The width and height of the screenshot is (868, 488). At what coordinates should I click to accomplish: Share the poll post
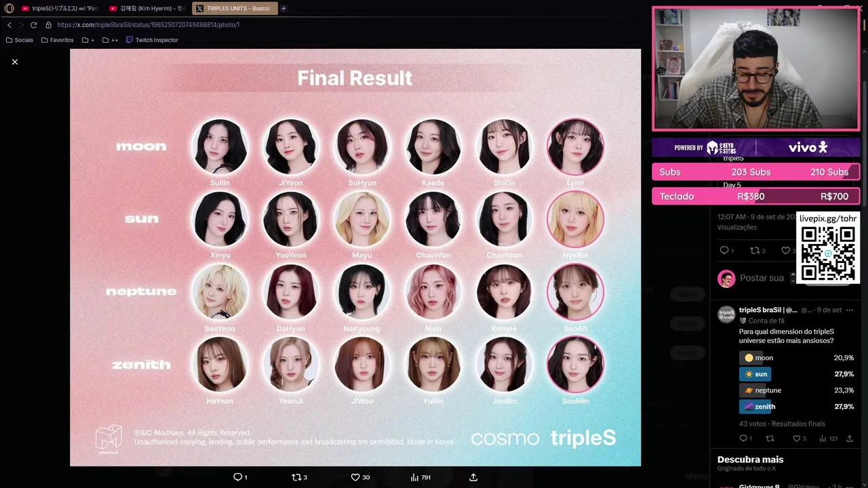[850, 439]
